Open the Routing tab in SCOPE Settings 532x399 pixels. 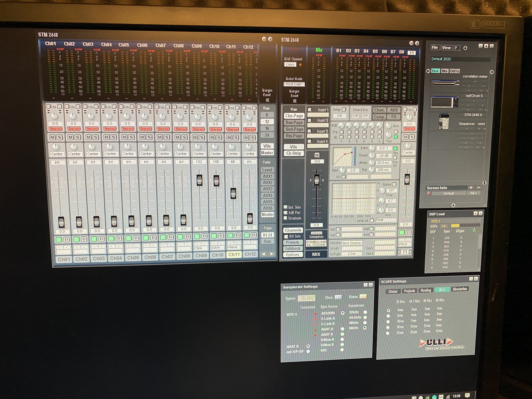pyautogui.click(x=426, y=290)
